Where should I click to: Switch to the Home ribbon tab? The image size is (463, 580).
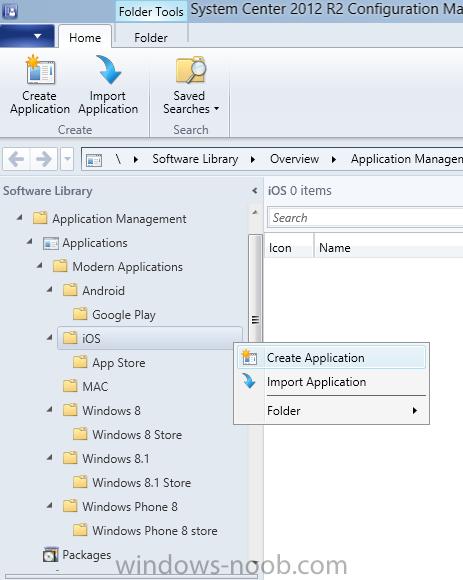(x=85, y=37)
